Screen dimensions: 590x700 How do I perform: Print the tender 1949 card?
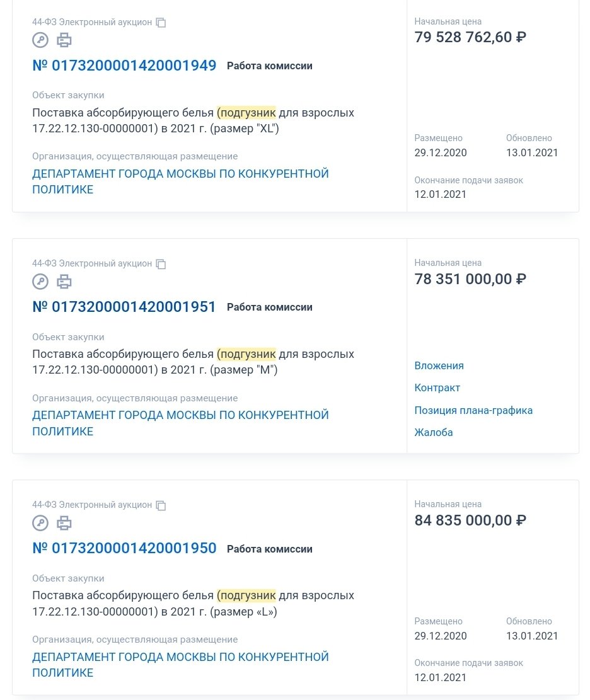(x=64, y=40)
